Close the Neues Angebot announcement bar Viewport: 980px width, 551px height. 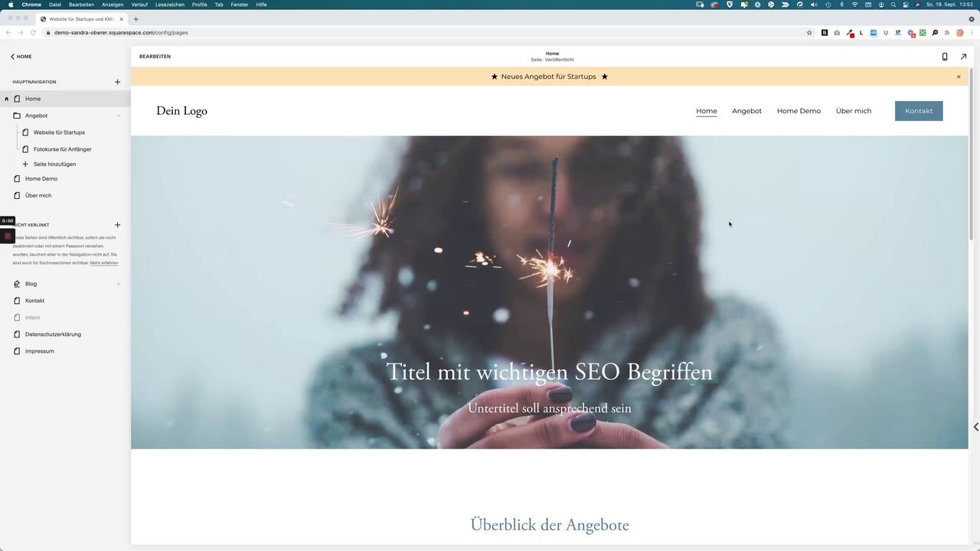click(958, 77)
